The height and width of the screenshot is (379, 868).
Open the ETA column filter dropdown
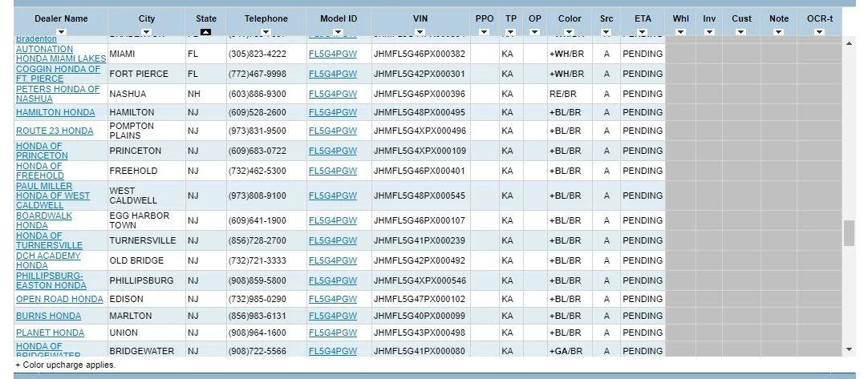pyautogui.click(x=643, y=32)
